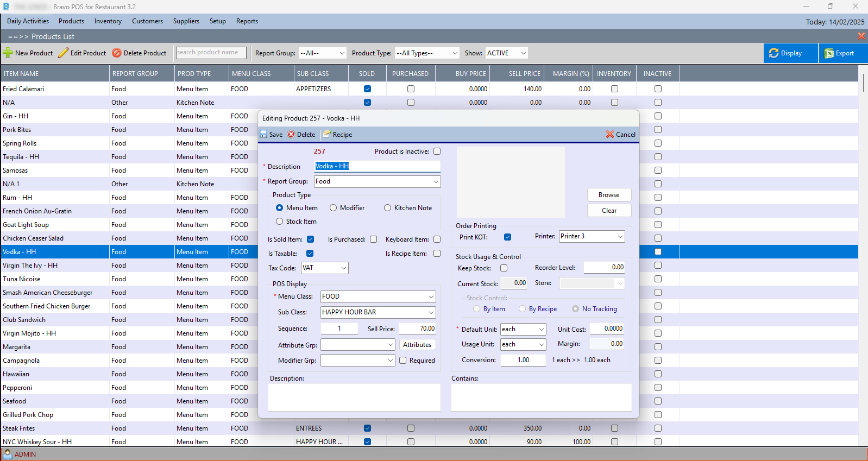
Task: Cancel editing with the red X icon
Action: click(610, 135)
